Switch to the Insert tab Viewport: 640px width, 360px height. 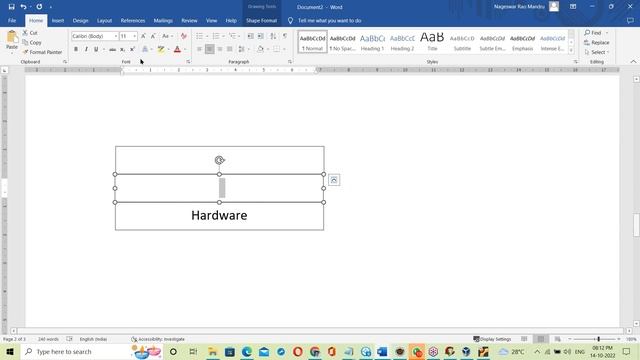coord(58,20)
